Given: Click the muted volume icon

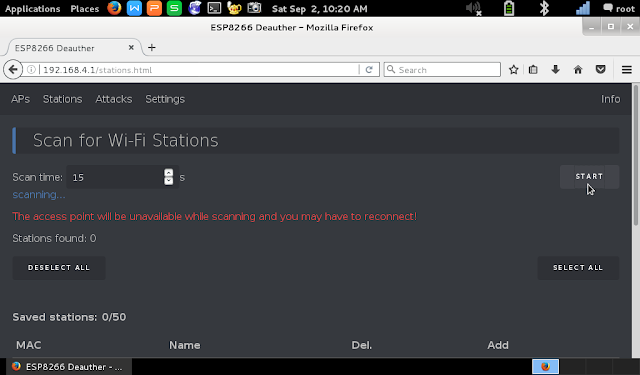Looking at the screenshot, I should tap(474, 8).
